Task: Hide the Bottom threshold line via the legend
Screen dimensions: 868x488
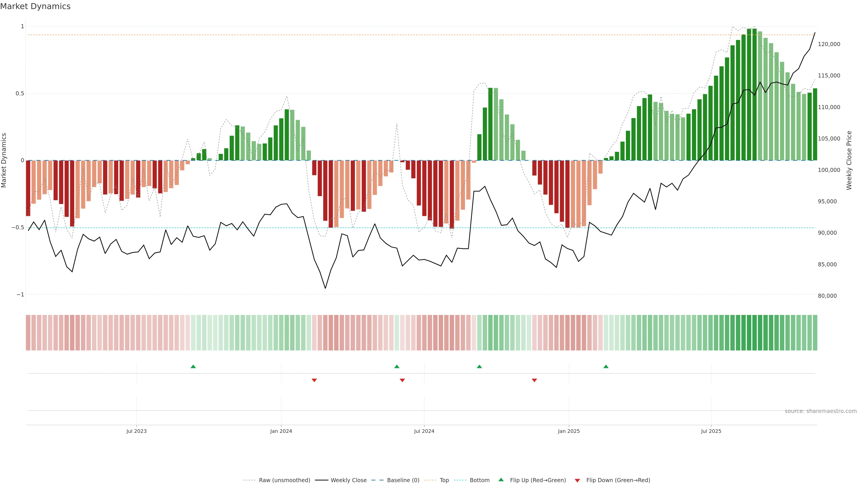Action: tap(479, 480)
